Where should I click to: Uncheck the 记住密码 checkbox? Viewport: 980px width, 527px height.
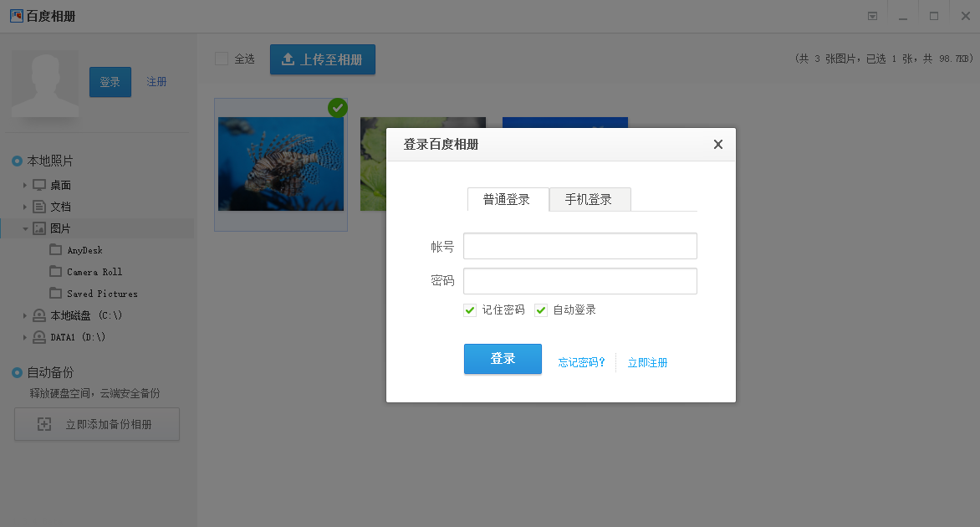[x=470, y=310]
